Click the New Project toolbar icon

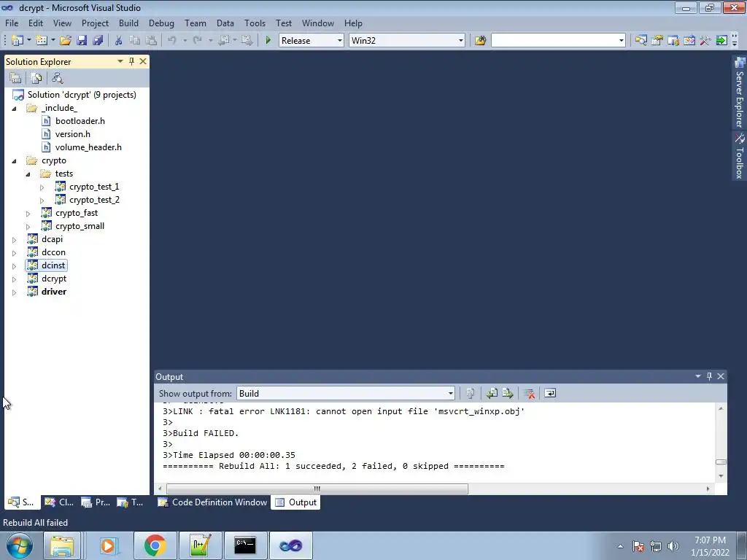(18, 41)
